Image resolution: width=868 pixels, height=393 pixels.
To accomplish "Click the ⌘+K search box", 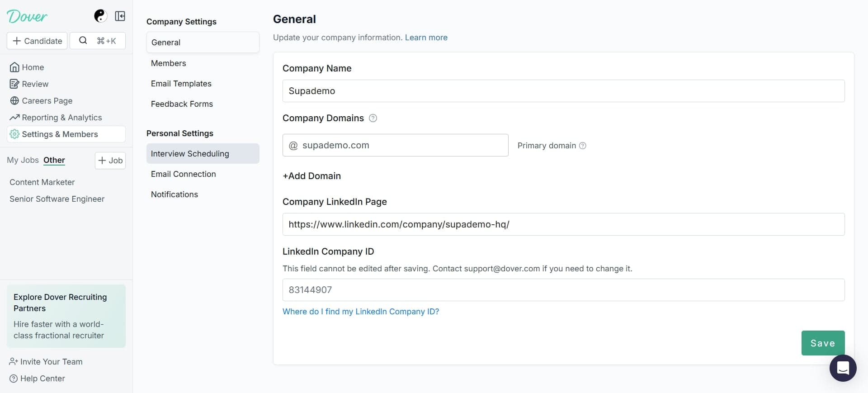I will point(98,41).
